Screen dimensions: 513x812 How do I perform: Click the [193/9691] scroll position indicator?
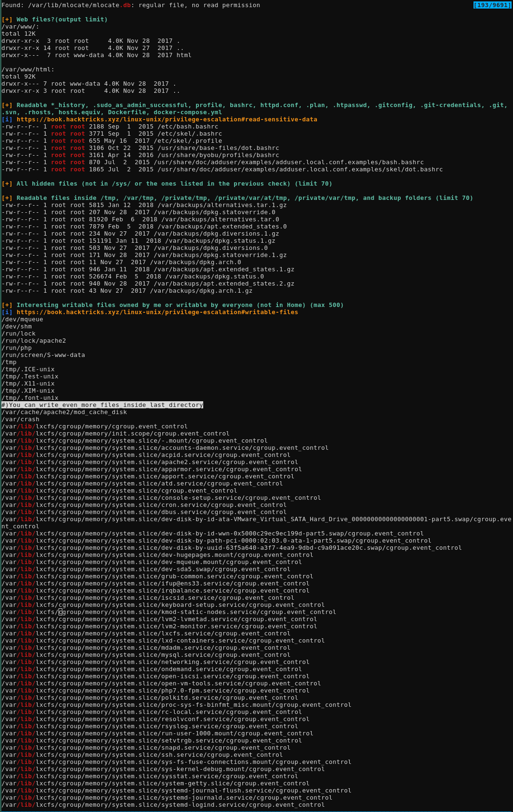pos(492,5)
